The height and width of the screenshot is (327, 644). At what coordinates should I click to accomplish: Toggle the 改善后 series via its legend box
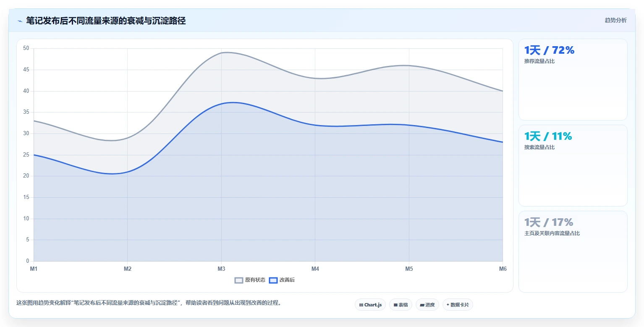coord(273,280)
